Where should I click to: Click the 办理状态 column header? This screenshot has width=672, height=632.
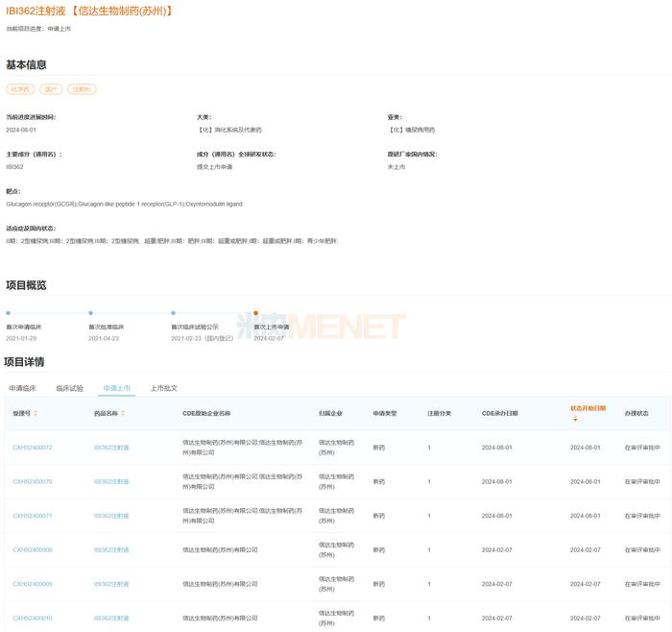636,413
